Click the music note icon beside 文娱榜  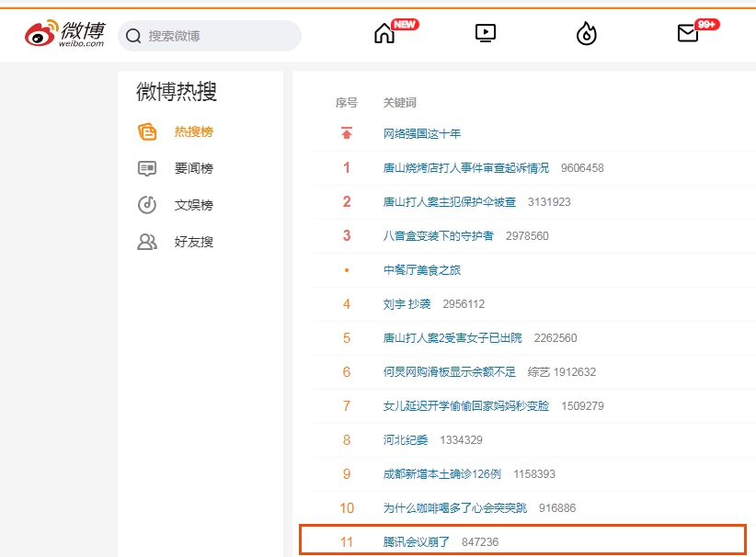click(147, 205)
